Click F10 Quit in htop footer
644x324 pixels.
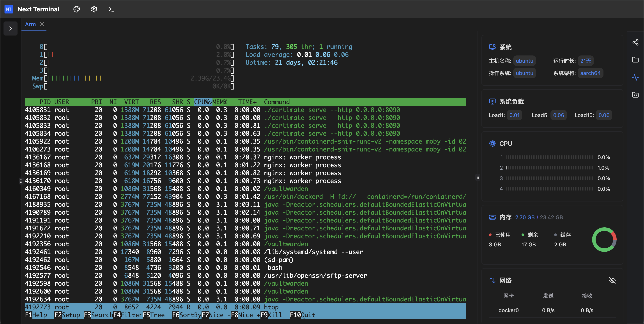pyautogui.click(x=303, y=315)
